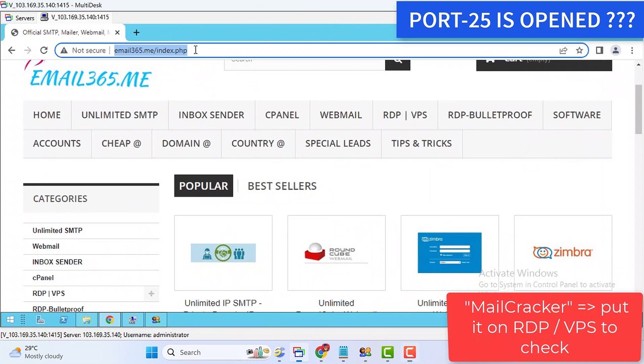Open CPANEL menu item

coord(282,115)
